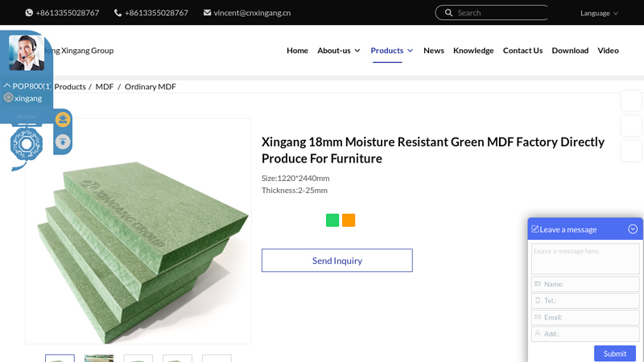644x362 pixels.
Task: Submit the leave-a-message form
Action: 615,353
